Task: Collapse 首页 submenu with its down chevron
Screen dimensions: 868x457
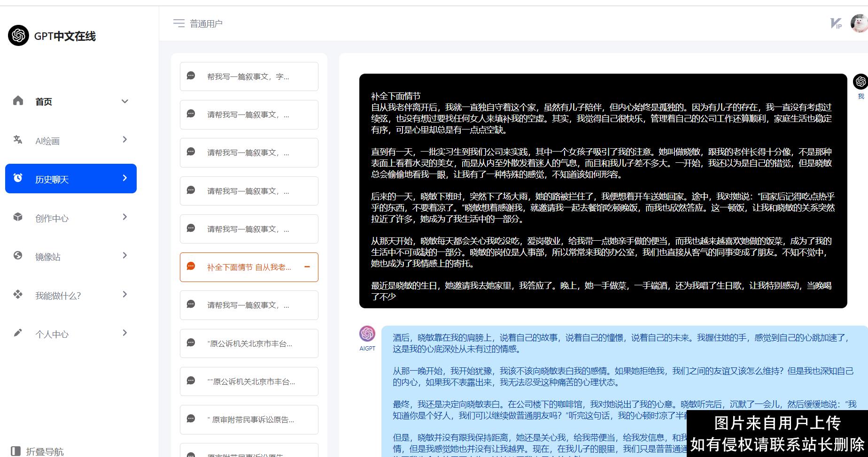Action: tap(124, 101)
